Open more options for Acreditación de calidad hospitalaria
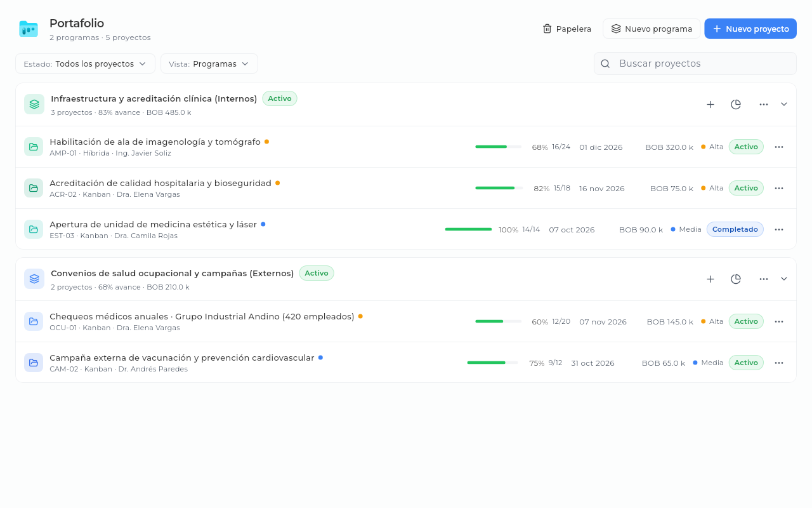Viewport: 812px width, 508px height. pos(779,188)
